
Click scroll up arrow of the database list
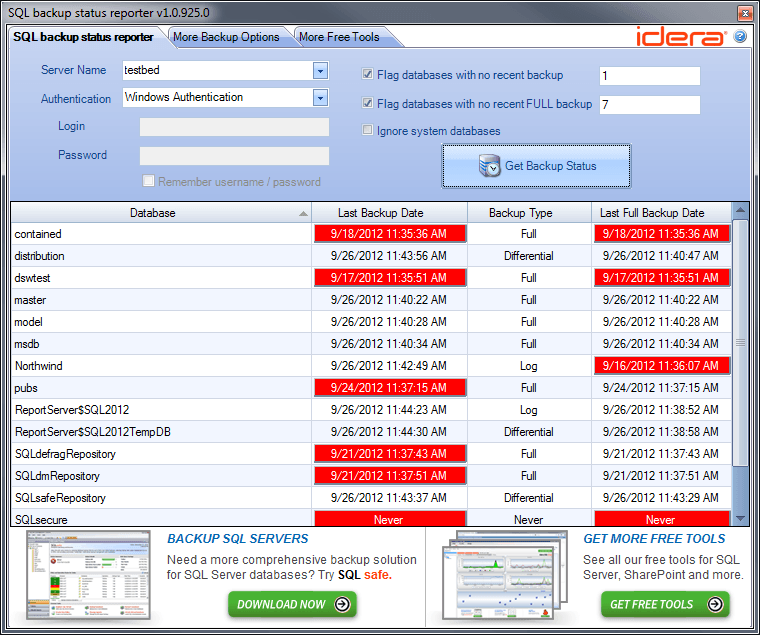(740, 211)
